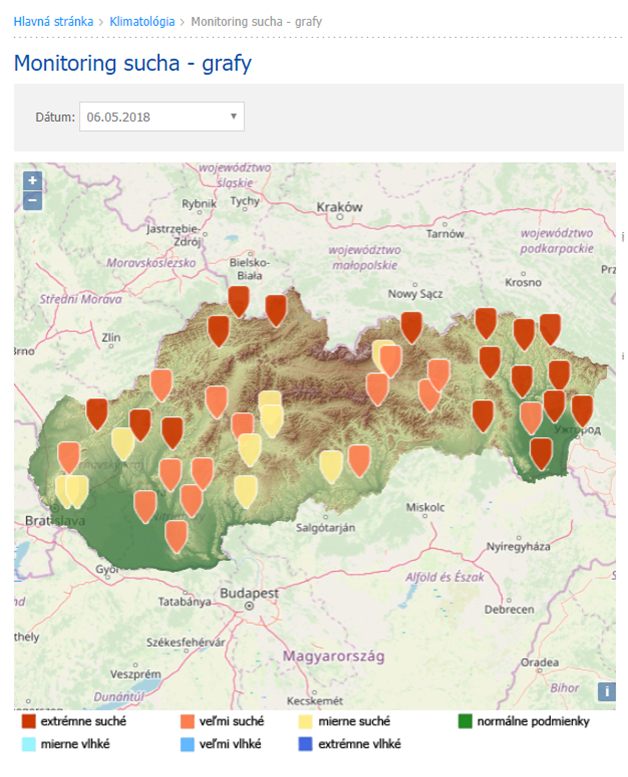
Task: Click the Budapest label on the map
Action: pyautogui.click(x=248, y=592)
